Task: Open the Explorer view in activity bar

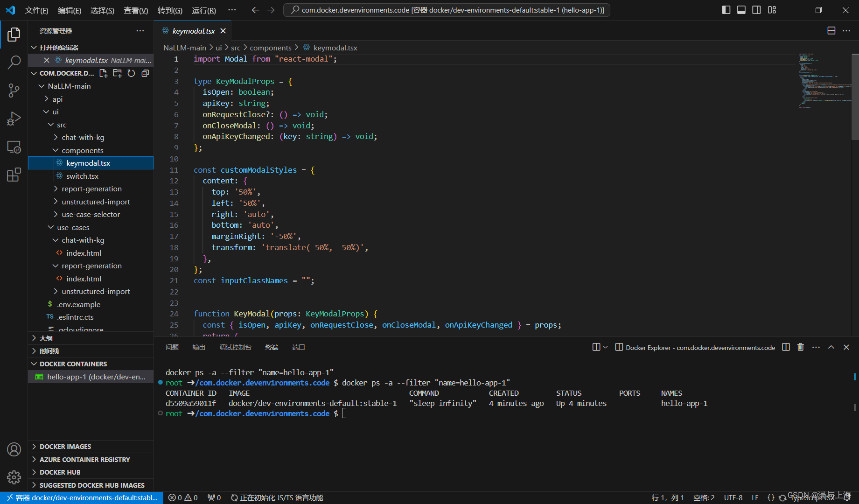Action: click(x=14, y=34)
